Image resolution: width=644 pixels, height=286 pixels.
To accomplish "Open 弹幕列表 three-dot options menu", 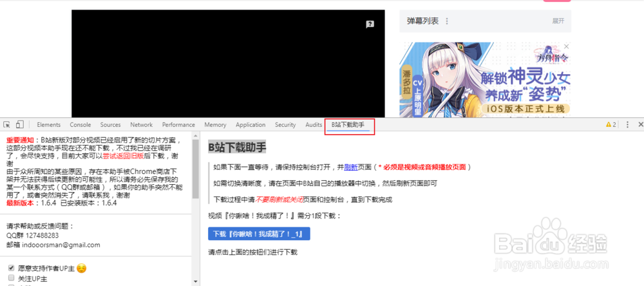I will pyautogui.click(x=447, y=21).
